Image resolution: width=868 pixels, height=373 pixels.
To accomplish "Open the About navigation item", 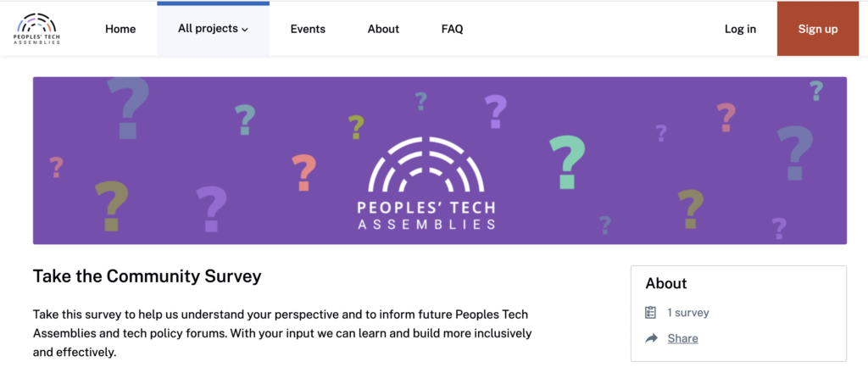I will tap(383, 30).
